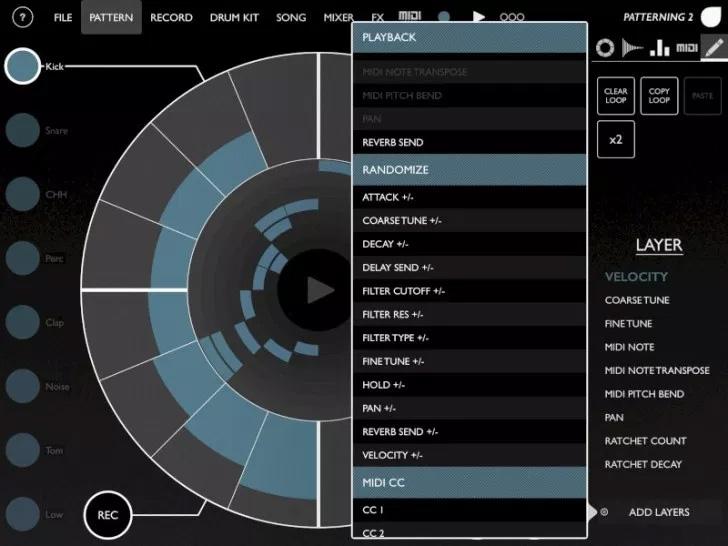Open the decay envelope icon tab
Screen dimensions: 728x546
coord(632,47)
